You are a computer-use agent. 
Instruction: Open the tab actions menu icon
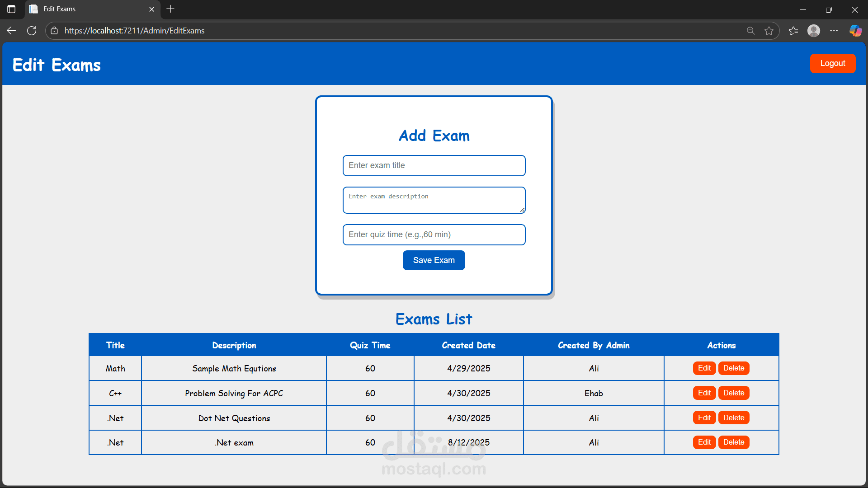coord(11,9)
